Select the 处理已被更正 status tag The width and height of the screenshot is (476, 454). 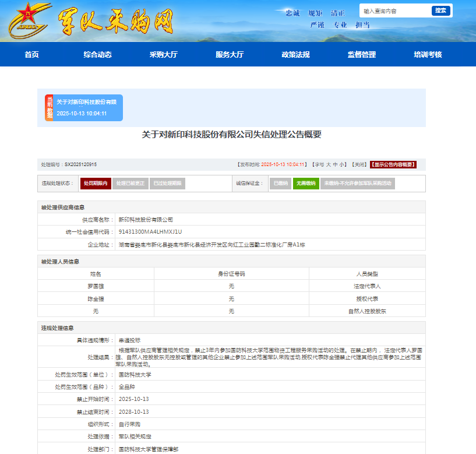click(131, 184)
